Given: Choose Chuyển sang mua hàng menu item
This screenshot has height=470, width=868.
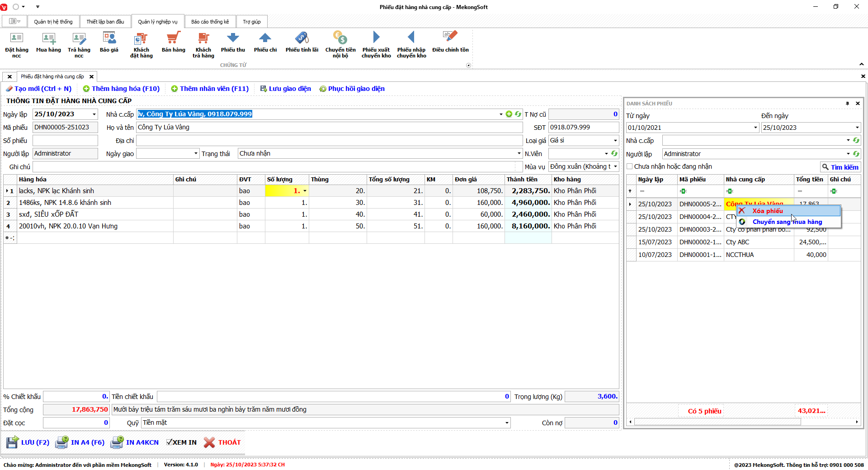Looking at the screenshot, I should point(787,222).
